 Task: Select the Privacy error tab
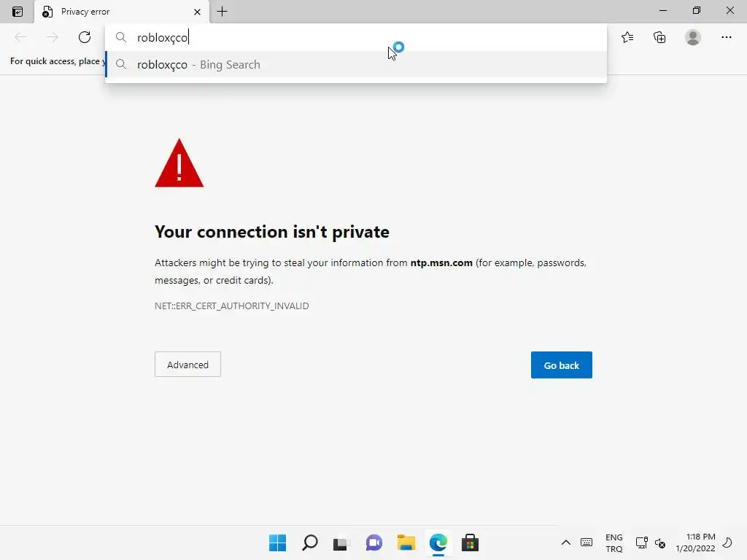tap(122, 12)
